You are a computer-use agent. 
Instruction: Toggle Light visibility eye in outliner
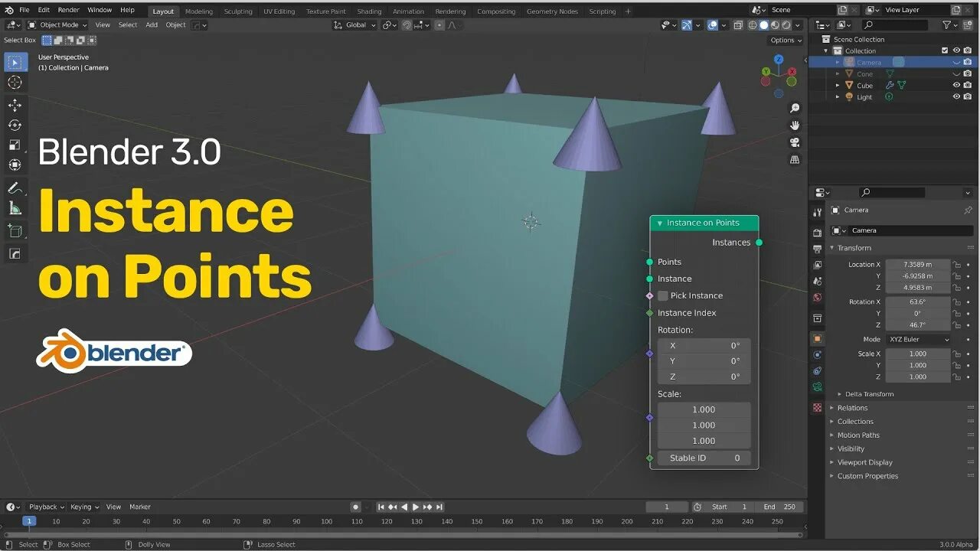956,97
